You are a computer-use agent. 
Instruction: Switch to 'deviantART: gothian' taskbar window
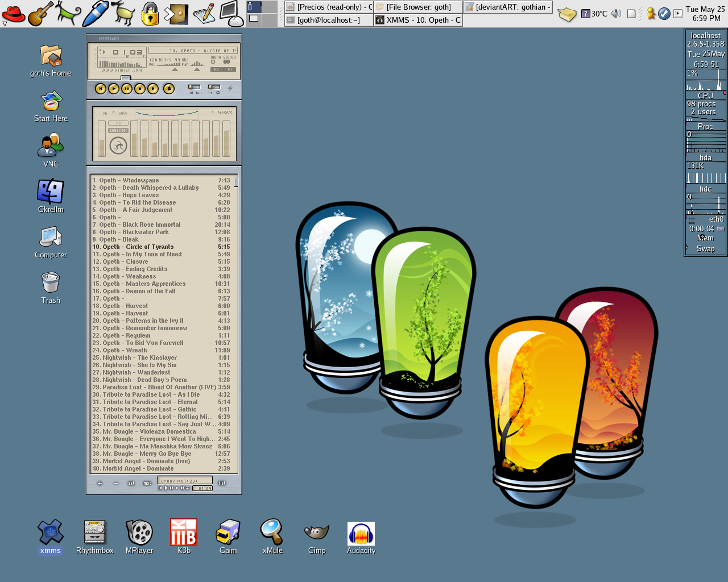click(508, 7)
